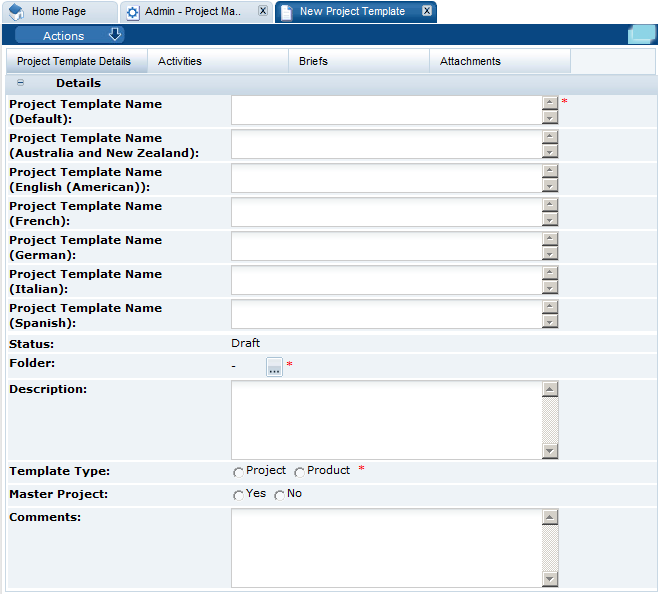Viewport: 658px width, 594px height.
Task: Click down arrow of Italian name field
Action: point(550,287)
